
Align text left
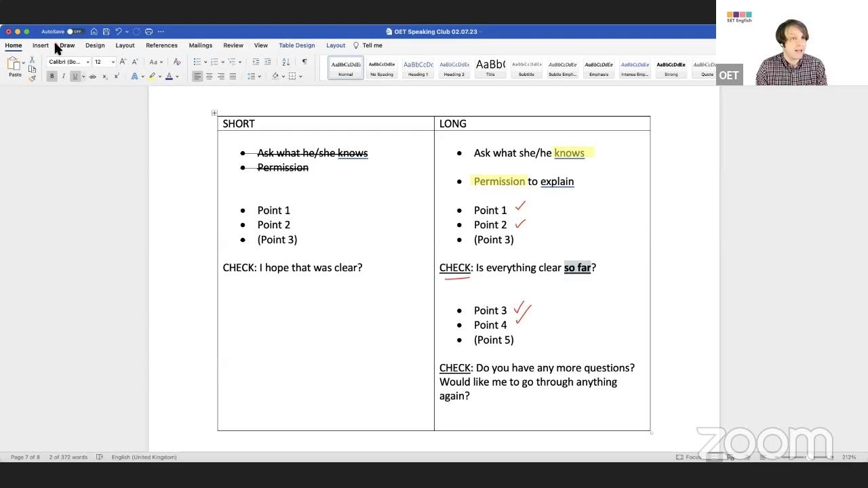pyautogui.click(x=197, y=77)
